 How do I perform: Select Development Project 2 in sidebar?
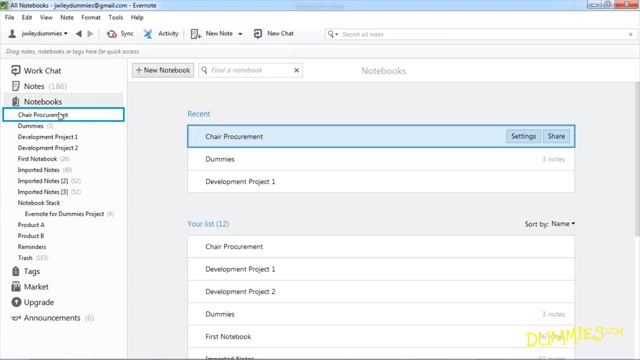tap(48, 148)
